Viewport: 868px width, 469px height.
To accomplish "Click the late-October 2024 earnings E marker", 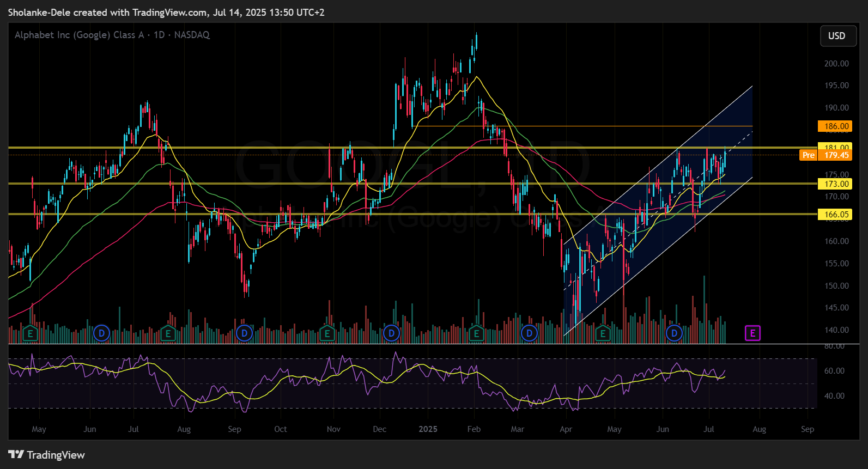I will 327,333.
